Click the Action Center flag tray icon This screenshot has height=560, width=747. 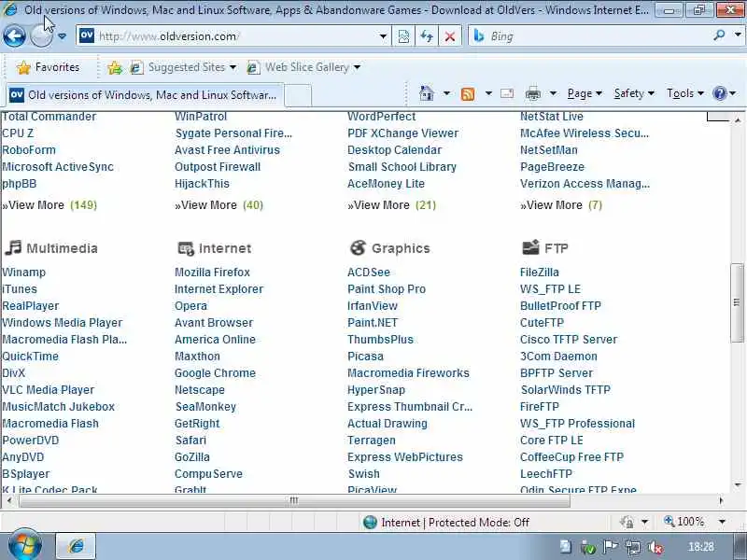pyautogui.click(x=611, y=547)
